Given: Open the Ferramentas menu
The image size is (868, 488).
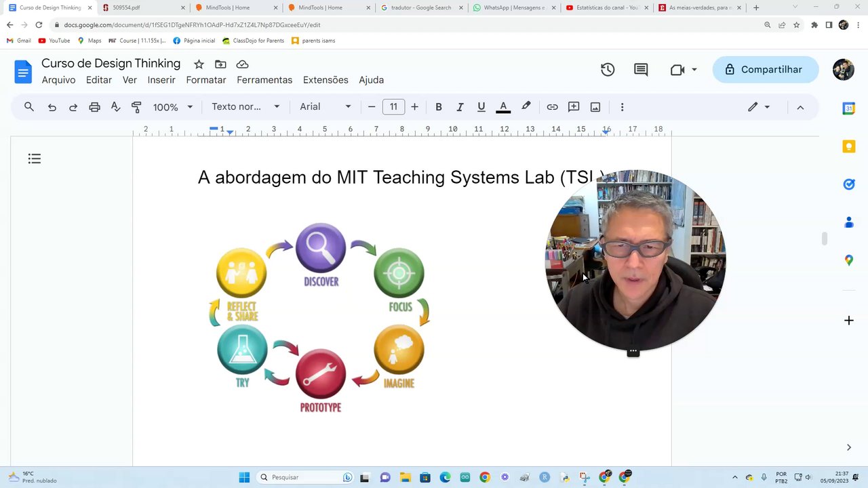Looking at the screenshot, I should click(264, 80).
